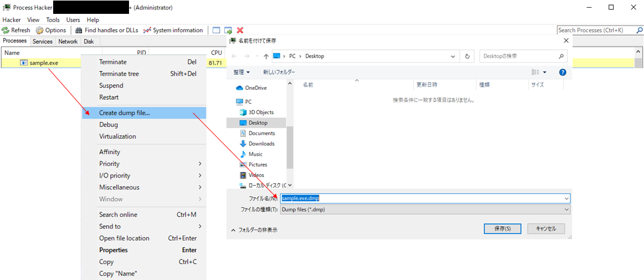The height and width of the screenshot is (280, 644).
Task: Click the red X terminate icon in toolbar
Action: point(240,30)
